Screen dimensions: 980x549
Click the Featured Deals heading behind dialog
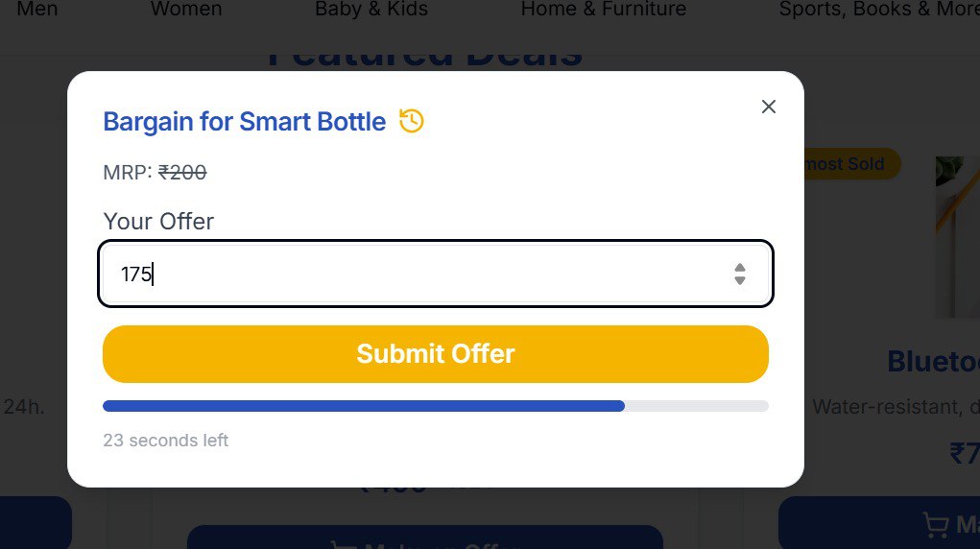click(425, 58)
